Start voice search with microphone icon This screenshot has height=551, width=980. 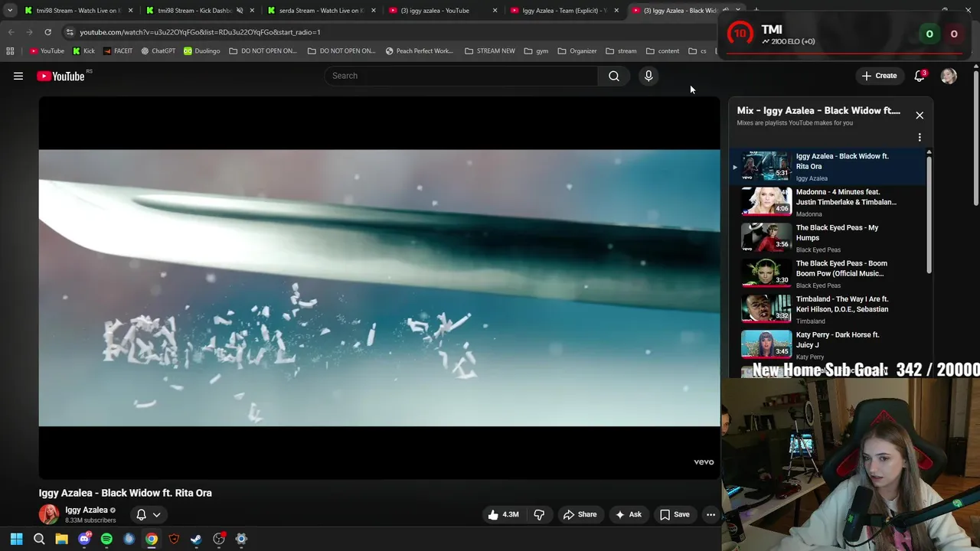(x=648, y=76)
